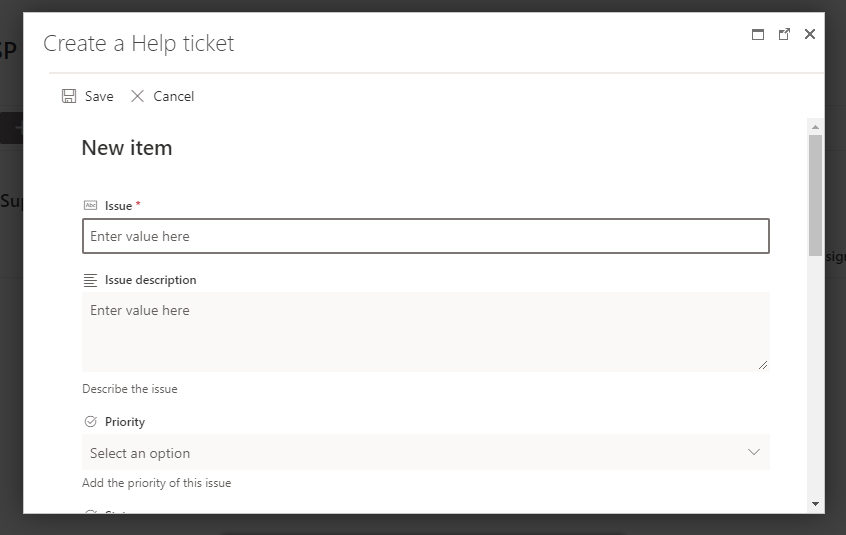The height and width of the screenshot is (535, 846).
Task: Click the form scrollbar down arrow
Action: (815, 504)
